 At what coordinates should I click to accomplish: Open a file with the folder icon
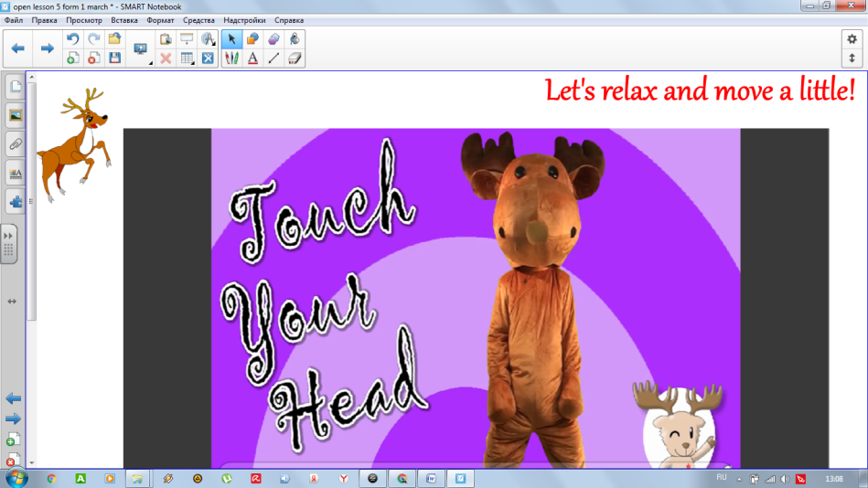(x=114, y=38)
